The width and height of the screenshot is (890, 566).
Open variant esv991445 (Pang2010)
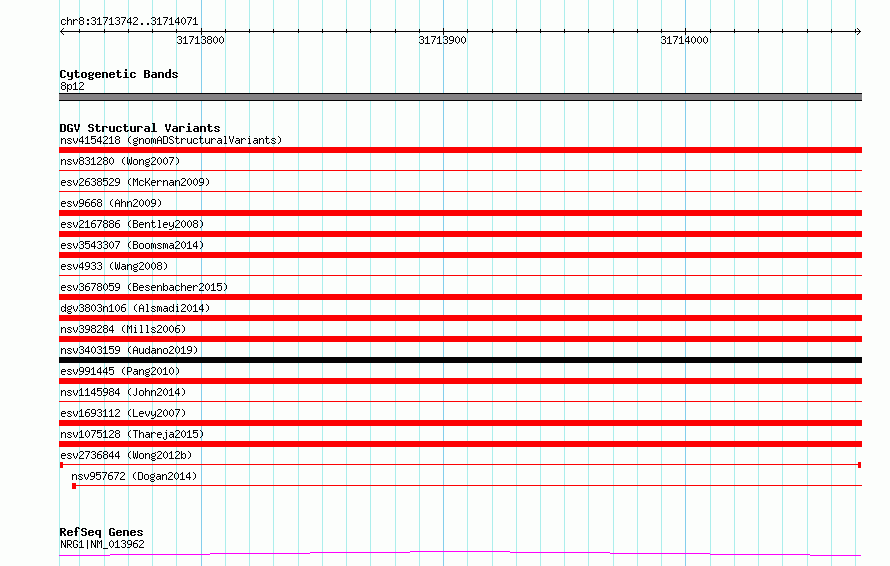[120, 371]
